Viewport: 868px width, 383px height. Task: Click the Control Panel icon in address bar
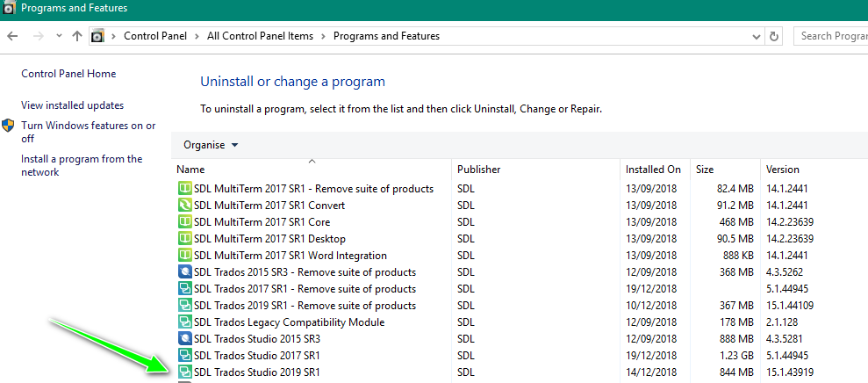(97, 36)
